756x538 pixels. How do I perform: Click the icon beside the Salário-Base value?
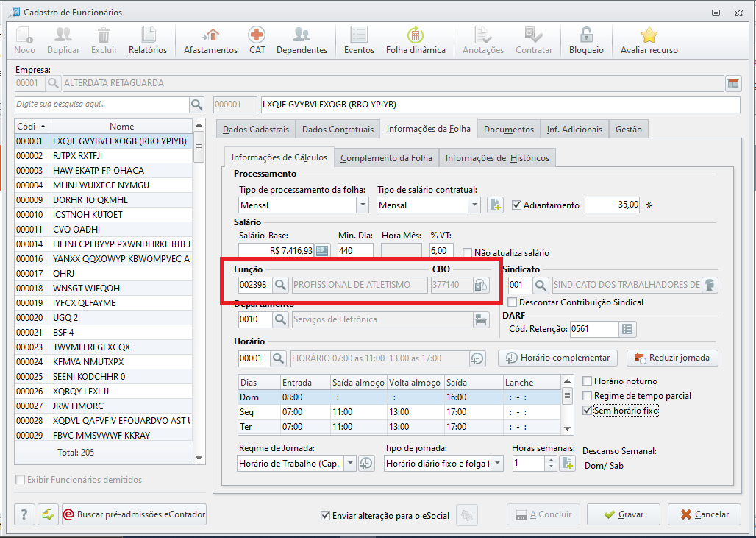click(321, 251)
